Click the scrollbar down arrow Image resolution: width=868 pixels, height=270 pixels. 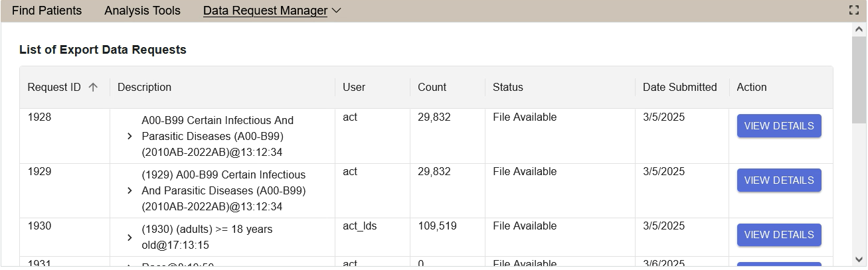[x=859, y=259]
